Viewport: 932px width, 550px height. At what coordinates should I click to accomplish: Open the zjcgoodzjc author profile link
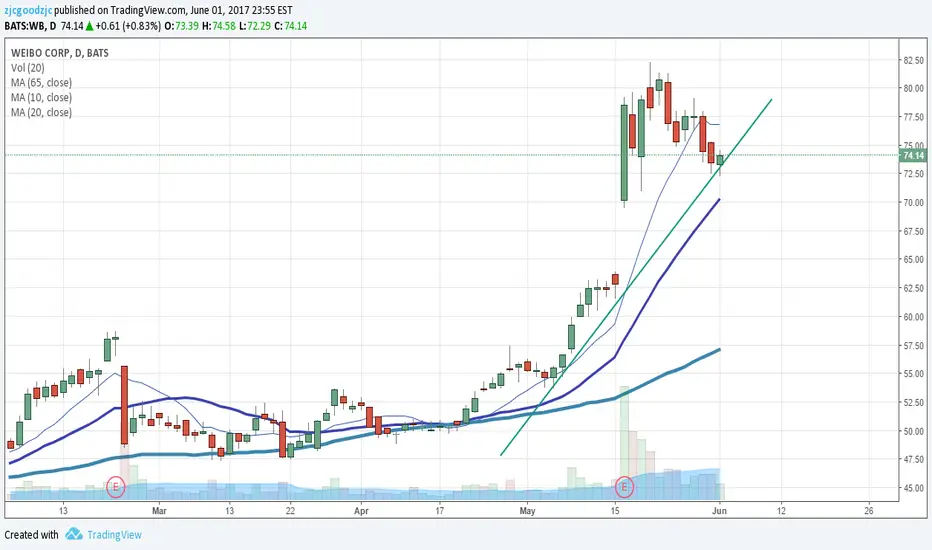[28, 10]
